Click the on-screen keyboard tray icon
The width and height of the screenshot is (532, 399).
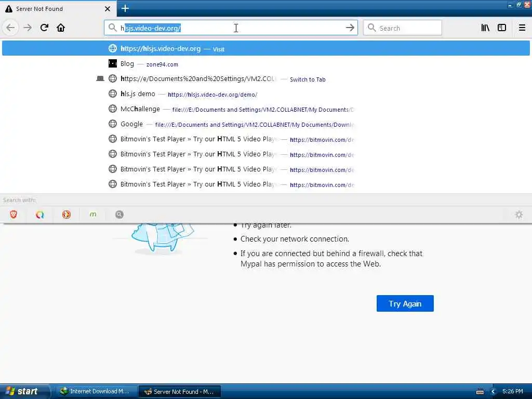point(480,392)
